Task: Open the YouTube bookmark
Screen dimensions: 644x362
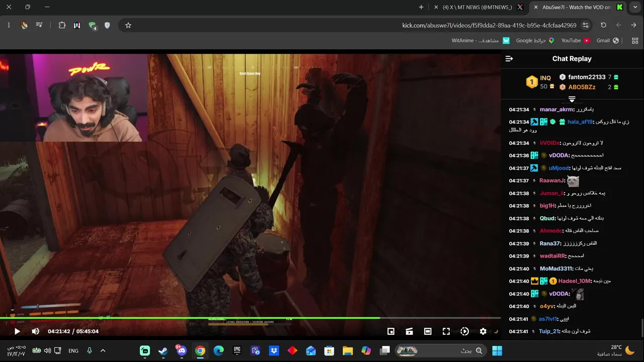Action: [576, 40]
